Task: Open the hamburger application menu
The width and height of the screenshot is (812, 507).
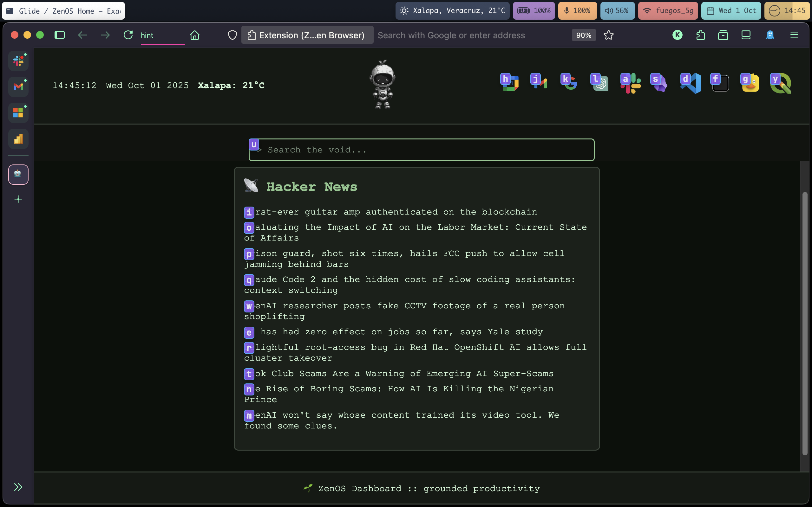Action: (x=794, y=35)
